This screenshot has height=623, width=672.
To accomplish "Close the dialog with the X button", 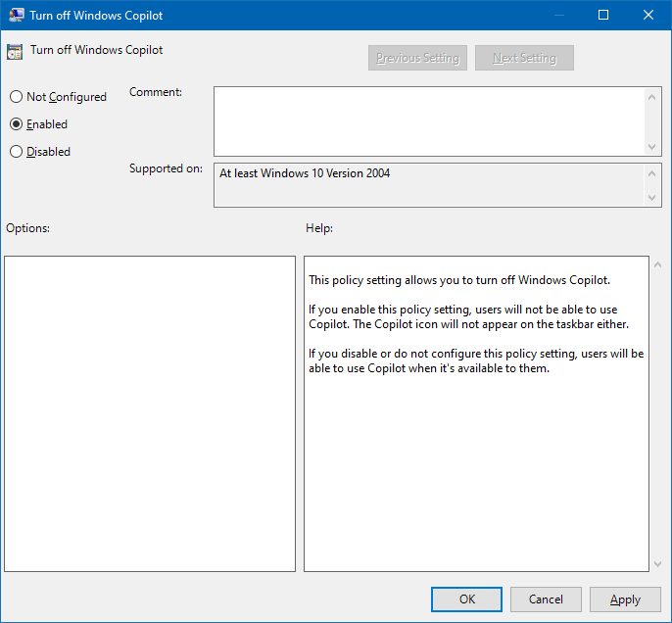I will 648,15.
